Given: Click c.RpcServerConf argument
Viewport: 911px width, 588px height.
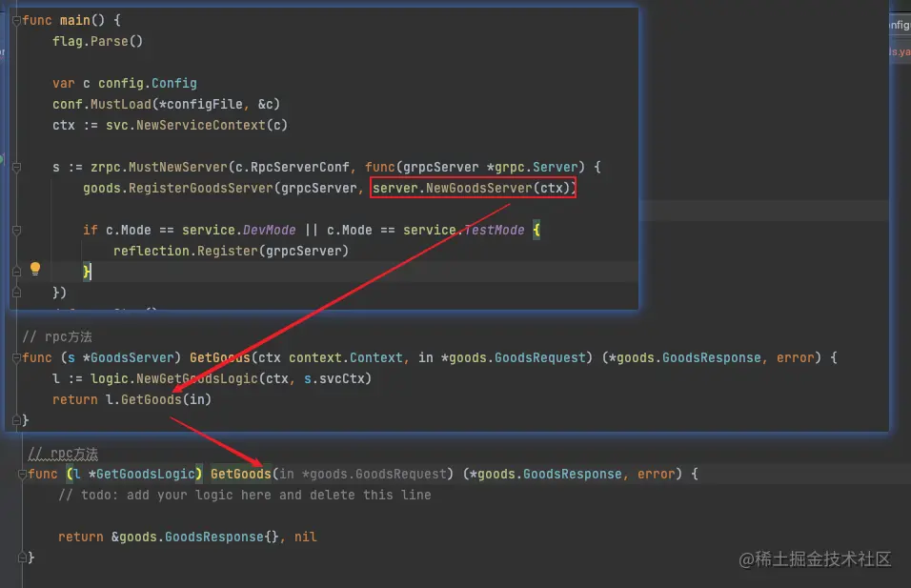Looking at the screenshot, I should coord(293,168).
